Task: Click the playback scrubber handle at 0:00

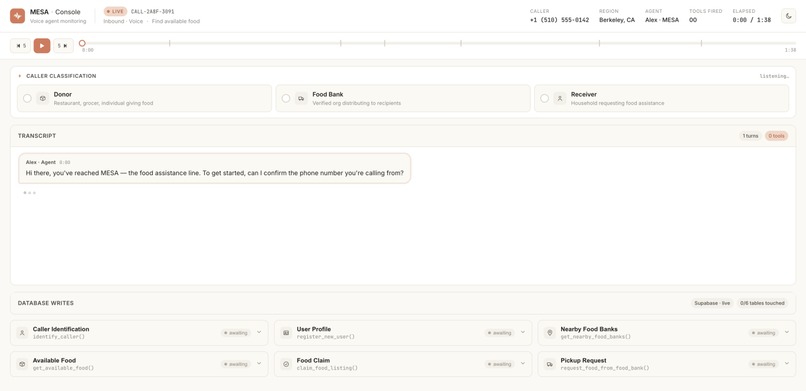Action: [82, 44]
